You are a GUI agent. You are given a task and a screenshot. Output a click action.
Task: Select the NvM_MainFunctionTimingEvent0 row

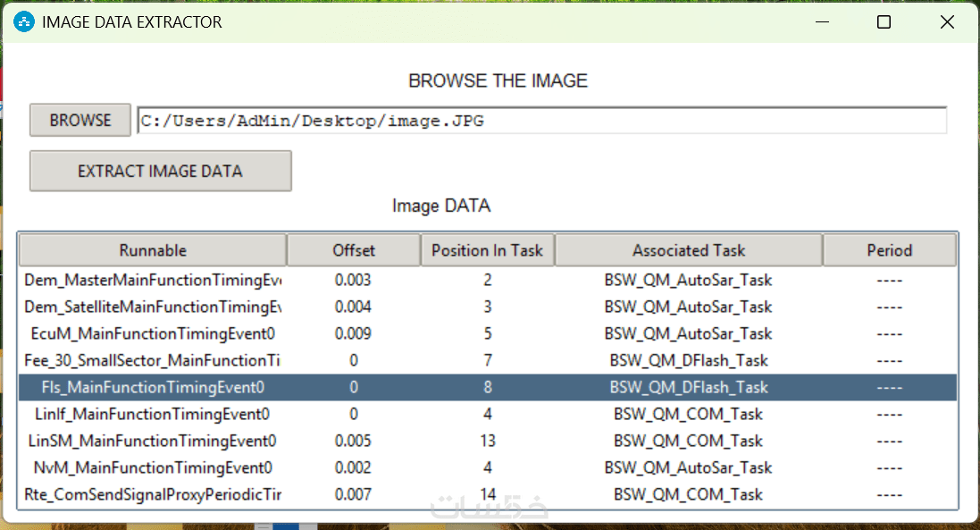[153, 467]
